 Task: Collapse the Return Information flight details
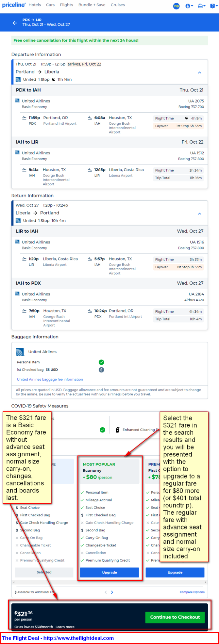[199, 213]
